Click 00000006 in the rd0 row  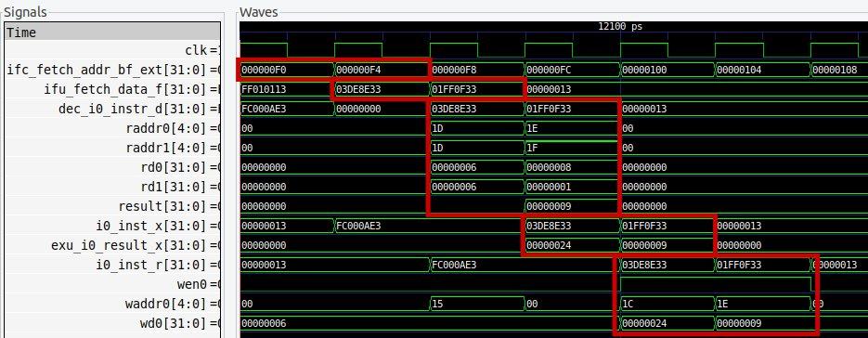click(454, 167)
